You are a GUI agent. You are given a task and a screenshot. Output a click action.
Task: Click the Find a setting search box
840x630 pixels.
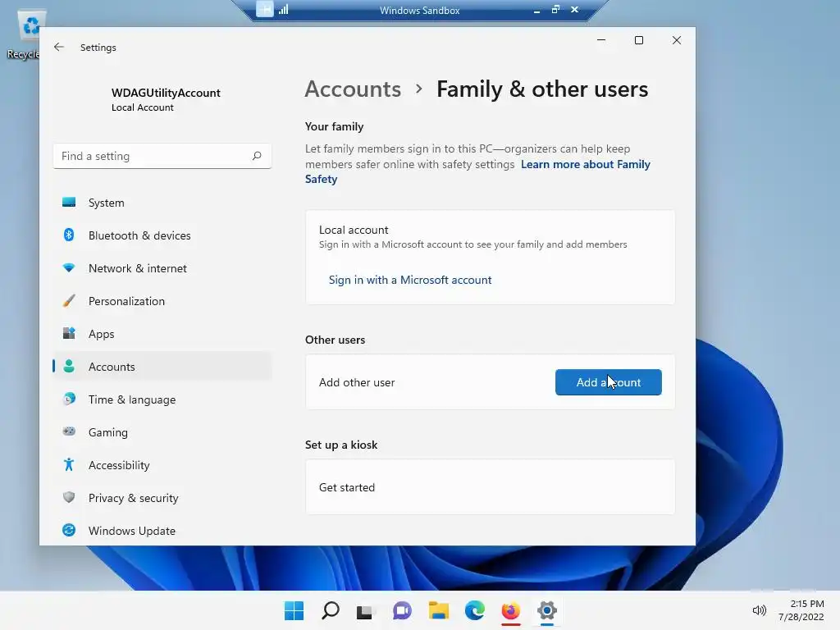click(162, 156)
